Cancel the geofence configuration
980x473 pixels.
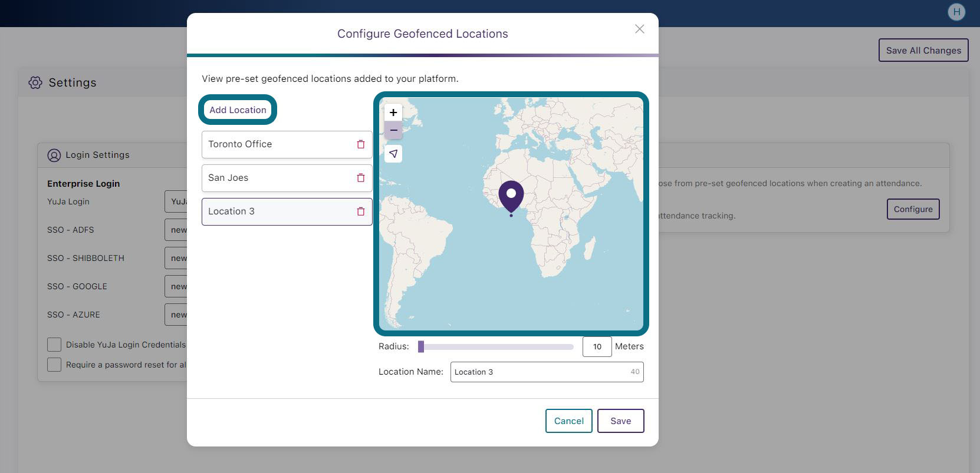569,421
